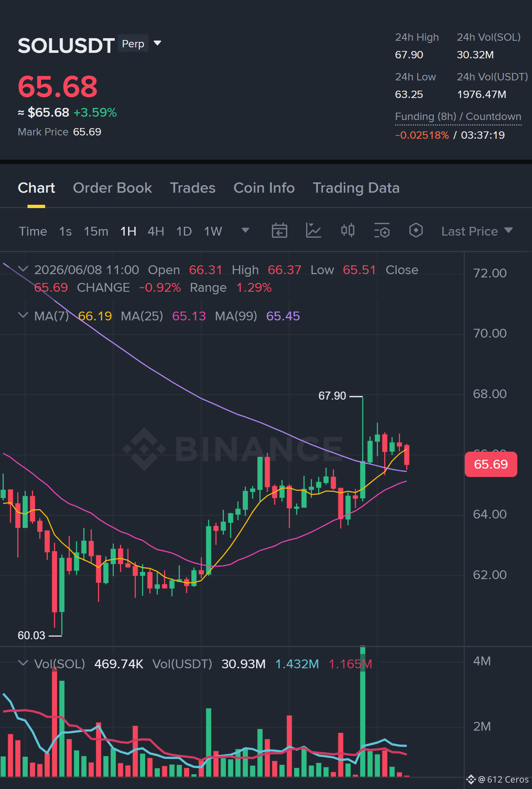Viewport: 532px width, 789px height.
Task: Select the 1D interval
Action: click(184, 231)
